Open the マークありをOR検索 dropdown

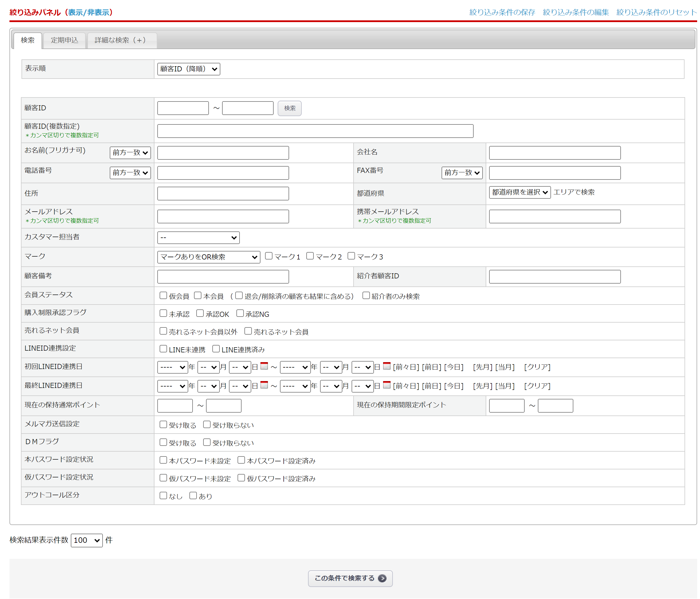[208, 257]
